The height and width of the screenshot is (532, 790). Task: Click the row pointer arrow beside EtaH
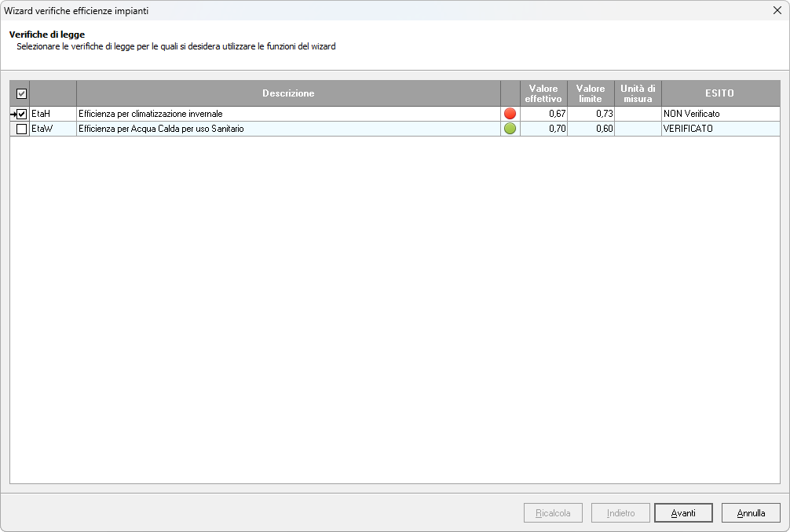click(13, 115)
